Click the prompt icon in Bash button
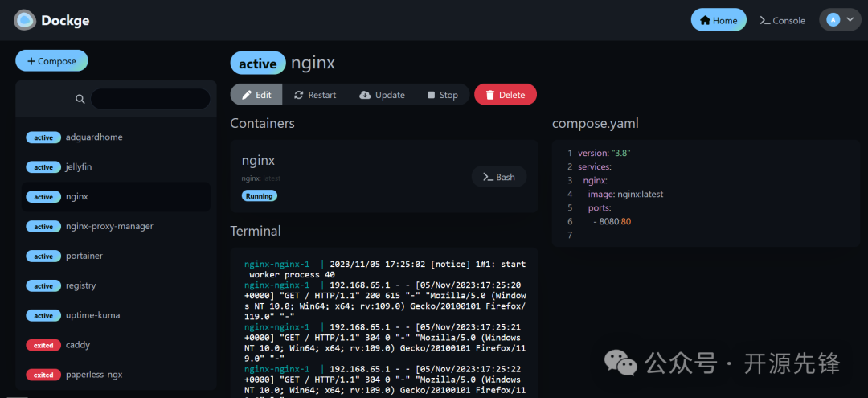The width and height of the screenshot is (868, 398). (489, 177)
